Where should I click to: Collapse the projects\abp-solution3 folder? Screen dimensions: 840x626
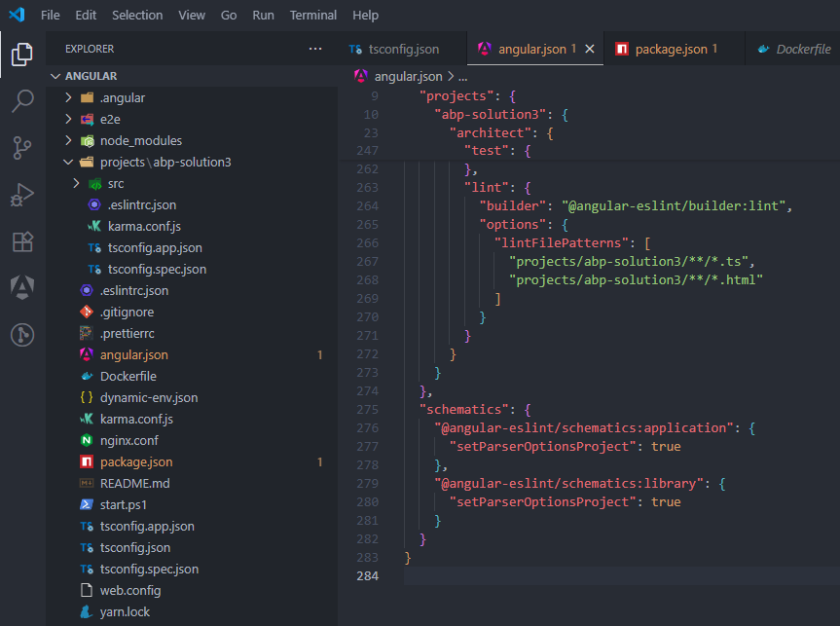[x=68, y=163]
